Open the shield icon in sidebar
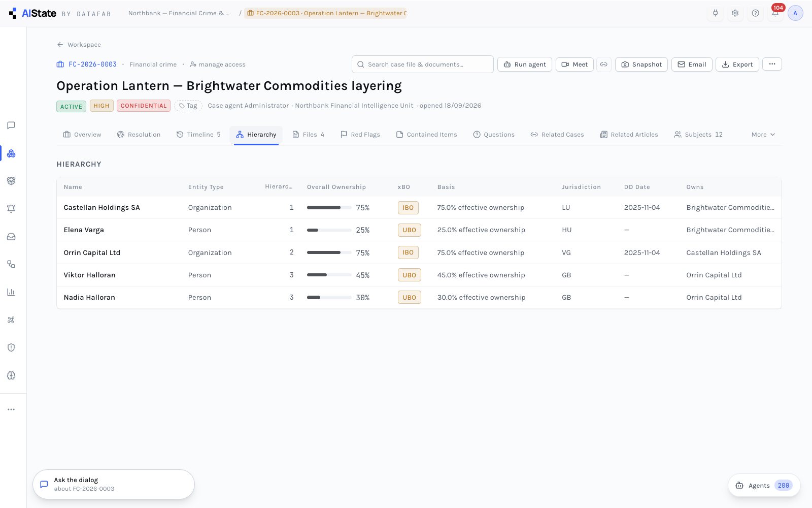This screenshot has width=812, height=508. (x=11, y=347)
